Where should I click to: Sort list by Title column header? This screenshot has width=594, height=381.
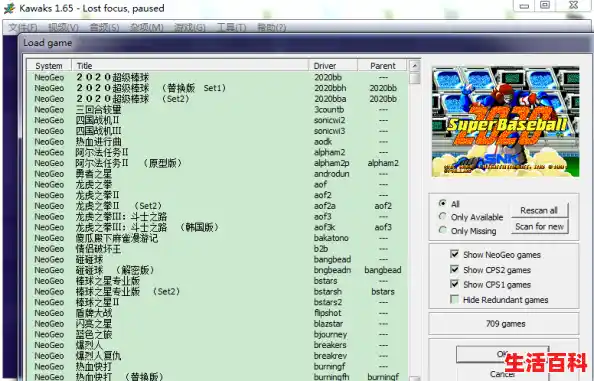(x=190, y=66)
